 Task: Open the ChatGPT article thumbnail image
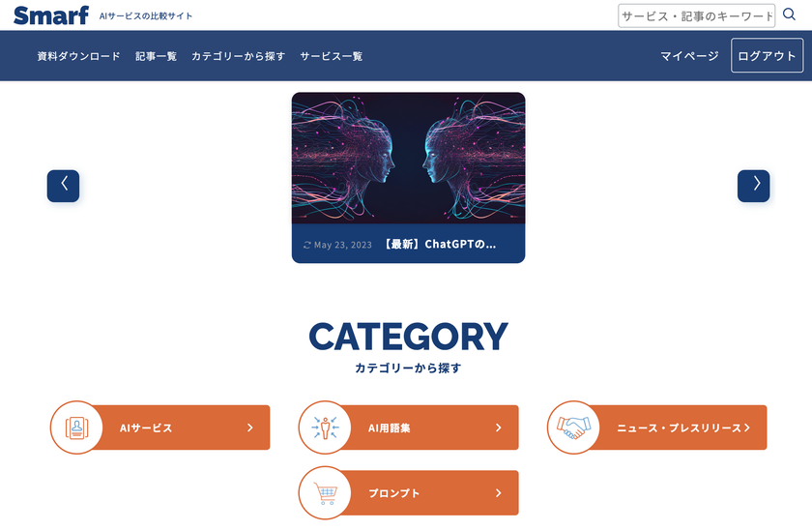pyautogui.click(x=408, y=159)
